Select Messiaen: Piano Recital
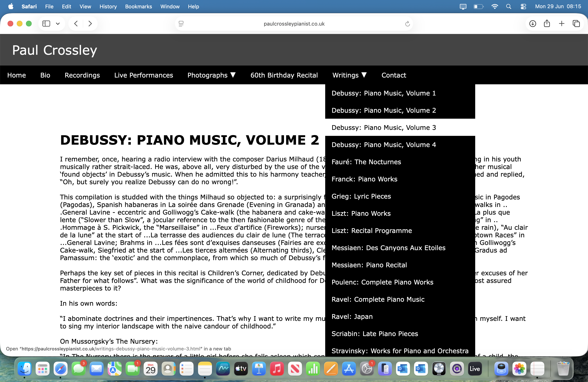Screen dimensions: 588x382 pos(400,265)
